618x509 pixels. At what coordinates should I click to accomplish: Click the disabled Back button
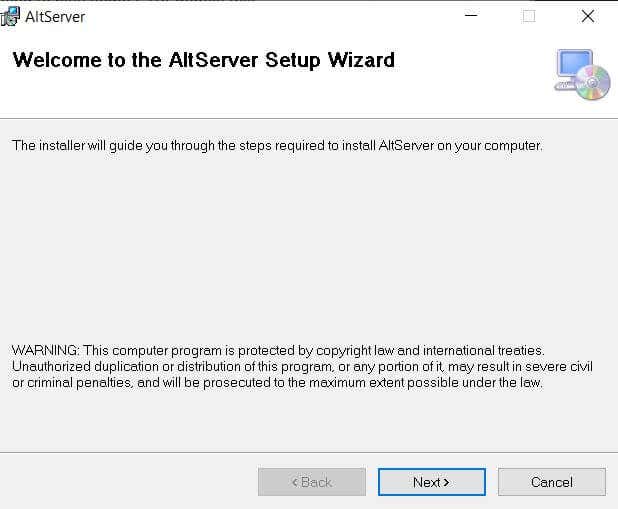click(312, 482)
